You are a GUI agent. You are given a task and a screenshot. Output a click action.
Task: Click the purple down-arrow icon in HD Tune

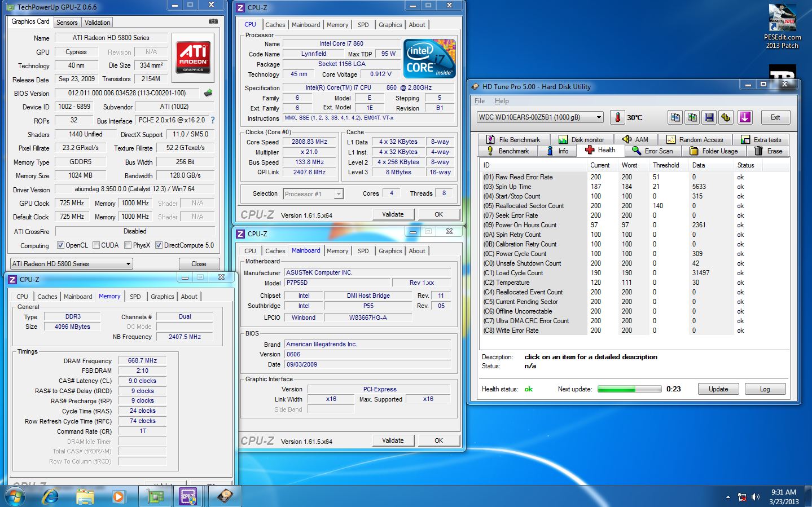[x=745, y=117]
